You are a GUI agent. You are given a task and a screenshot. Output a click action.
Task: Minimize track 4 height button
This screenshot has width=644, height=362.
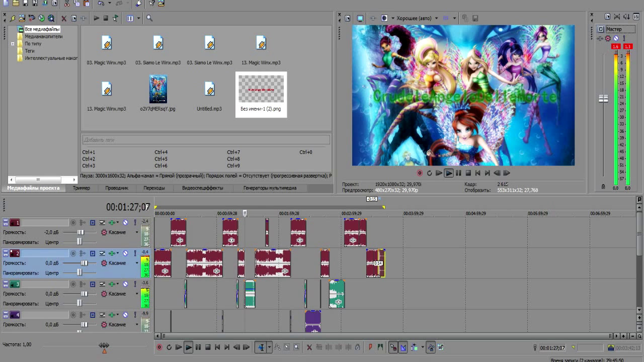[6, 313]
